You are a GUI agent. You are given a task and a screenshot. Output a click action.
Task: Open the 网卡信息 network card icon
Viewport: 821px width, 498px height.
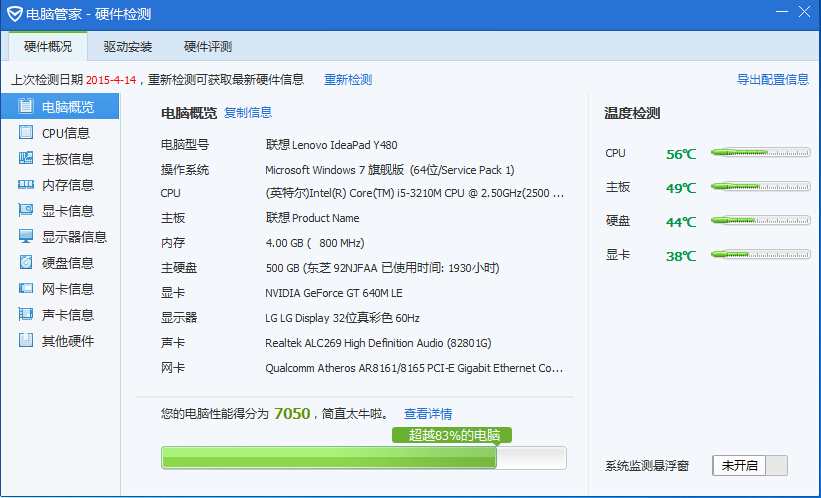26,288
